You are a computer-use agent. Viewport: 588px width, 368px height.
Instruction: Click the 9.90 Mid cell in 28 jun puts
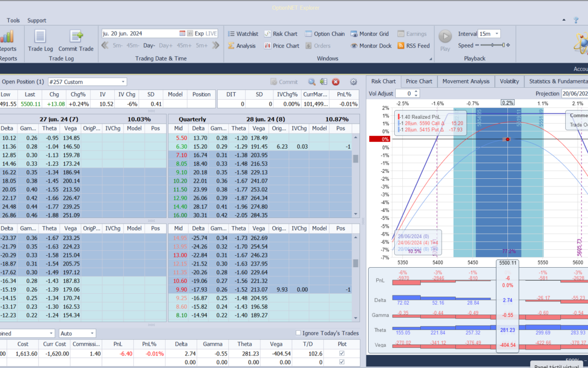(x=179, y=289)
